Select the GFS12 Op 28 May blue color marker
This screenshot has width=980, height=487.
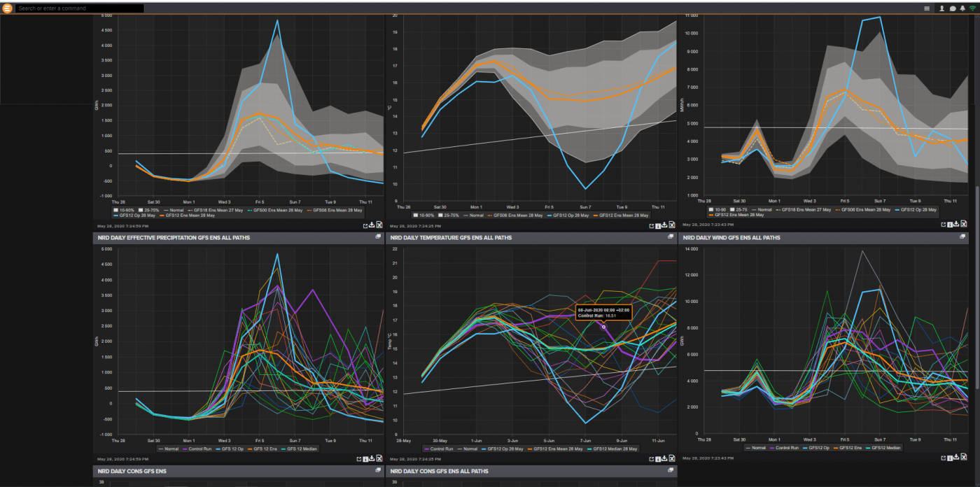click(115, 214)
